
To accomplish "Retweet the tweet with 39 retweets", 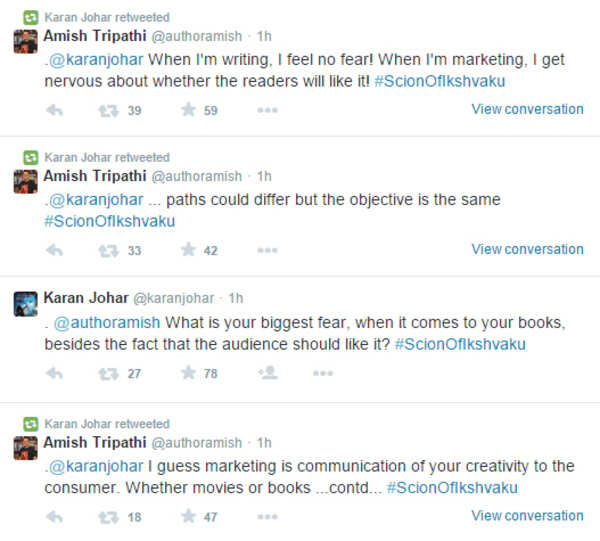I will (109, 110).
